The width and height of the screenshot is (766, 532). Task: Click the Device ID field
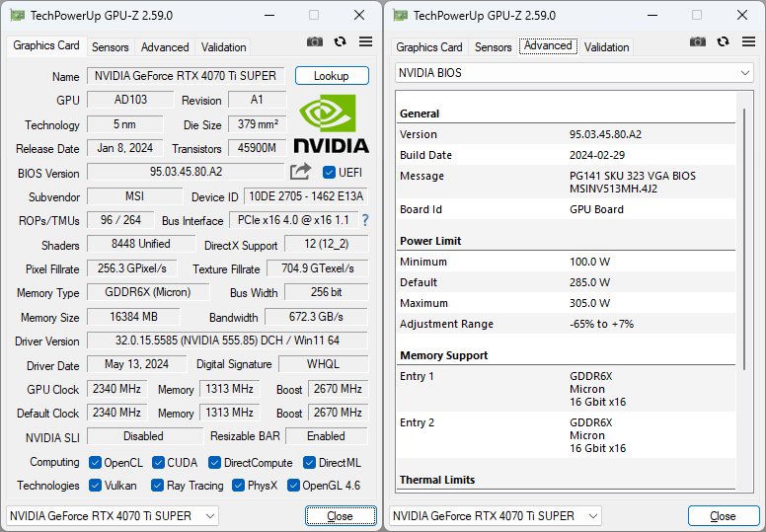click(306, 196)
